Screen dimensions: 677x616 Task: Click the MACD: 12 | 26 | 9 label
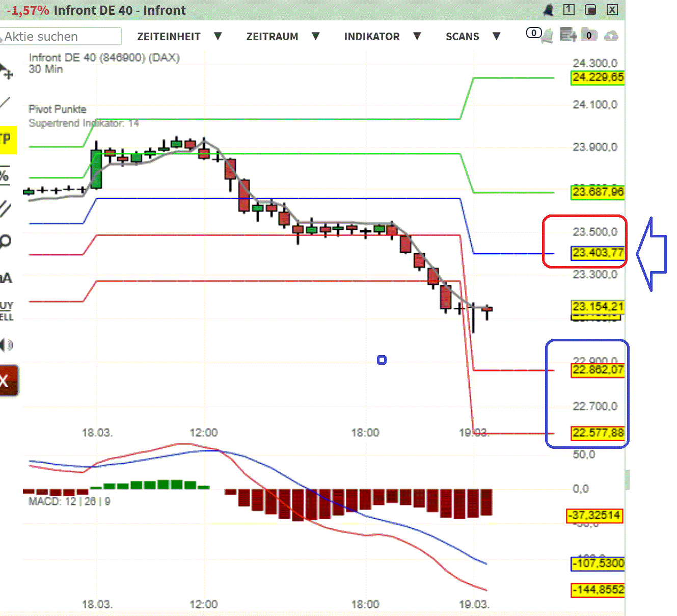69,501
